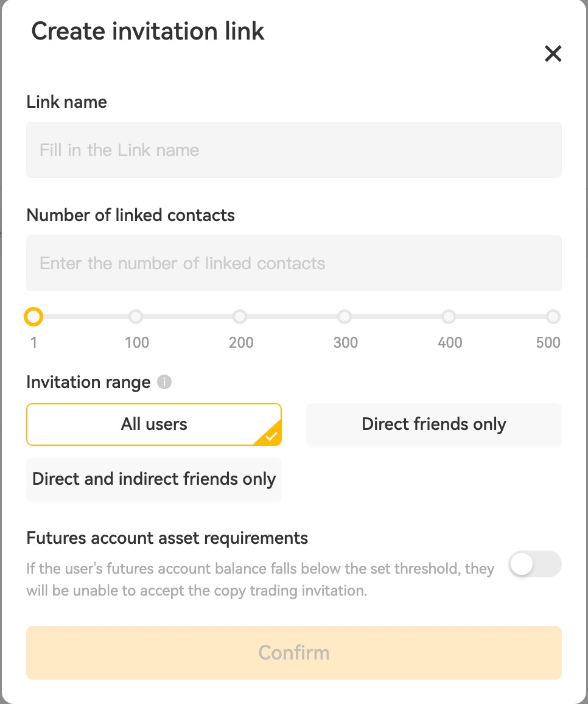Set slider to the 500 stop
588x704 pixels.
tap(553, 317)
